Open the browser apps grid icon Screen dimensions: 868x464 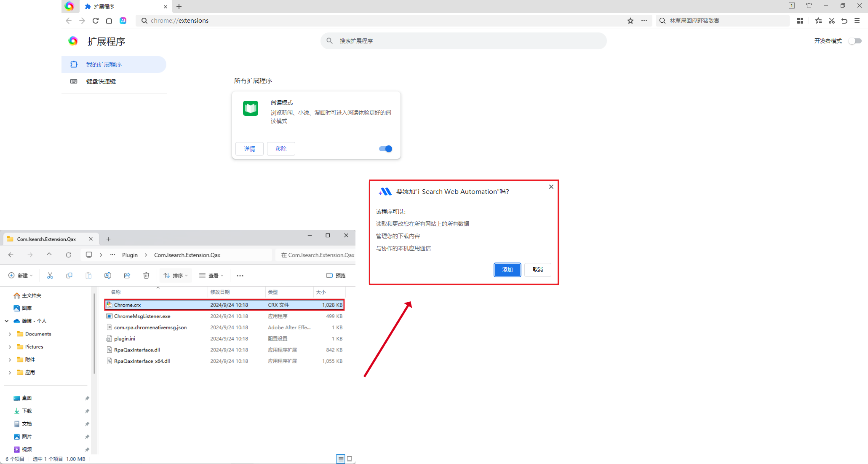click(x=800, y=21)
